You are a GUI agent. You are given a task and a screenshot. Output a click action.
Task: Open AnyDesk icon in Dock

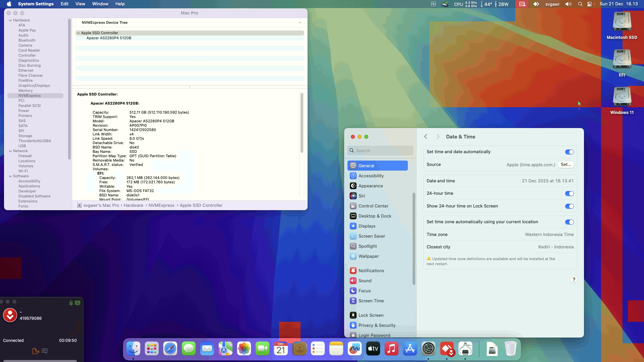447,349
